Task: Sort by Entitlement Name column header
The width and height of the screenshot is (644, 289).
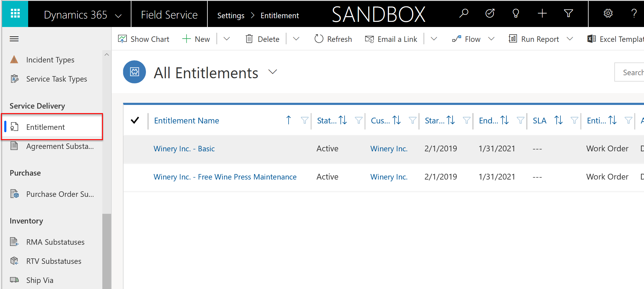Action: 187,120
